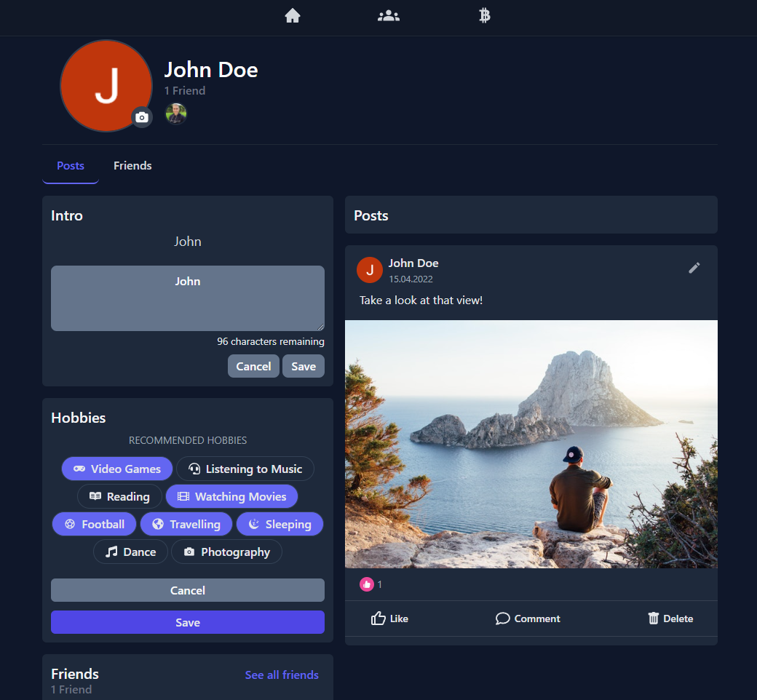Viewport: 757px width, 700px height.
Task: Save the selected Hobbies
Action: (188, 622)
